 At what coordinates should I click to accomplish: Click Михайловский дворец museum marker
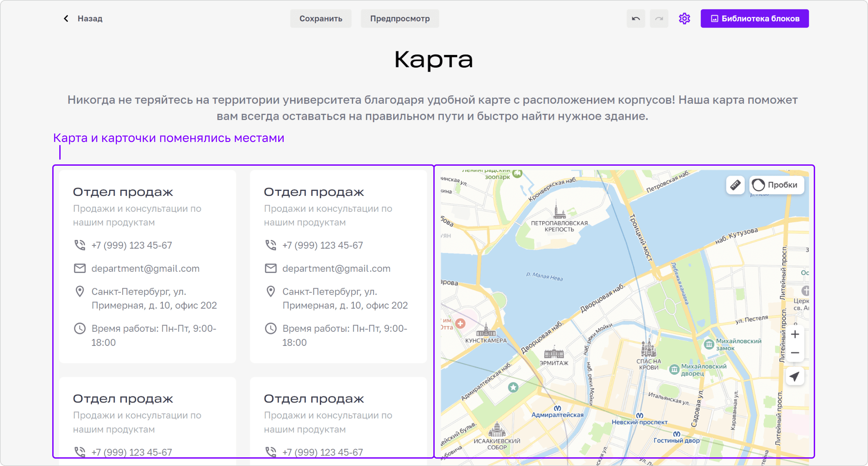(674, 370)
